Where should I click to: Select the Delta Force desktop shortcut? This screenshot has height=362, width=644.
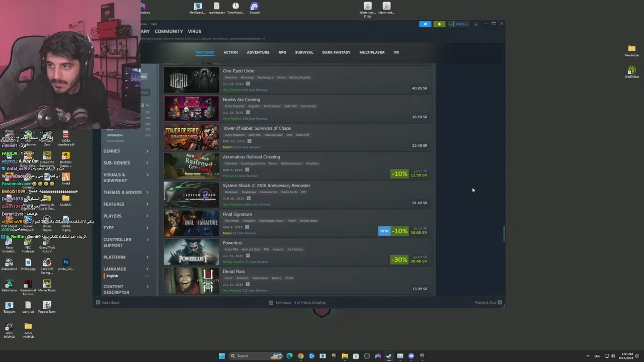click(x=9, y=286)
